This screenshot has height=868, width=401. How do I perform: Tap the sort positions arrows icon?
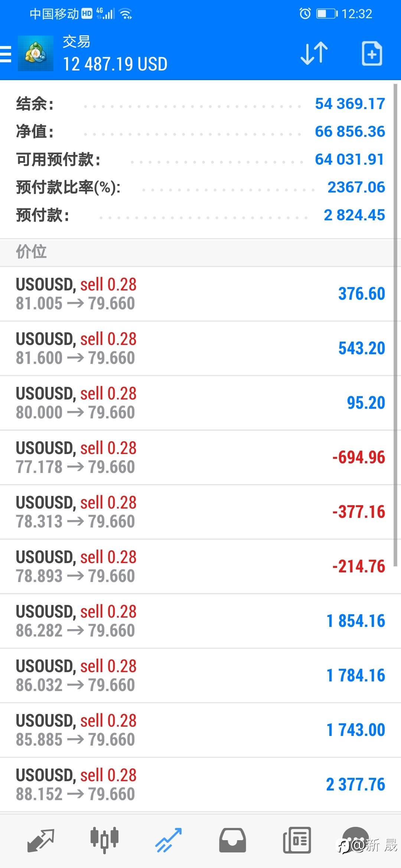coord(314,54)
